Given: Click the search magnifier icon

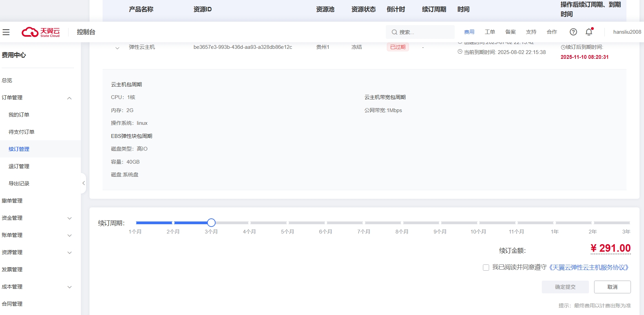Looking at the screenshot, I should click(x=394, y=32).
